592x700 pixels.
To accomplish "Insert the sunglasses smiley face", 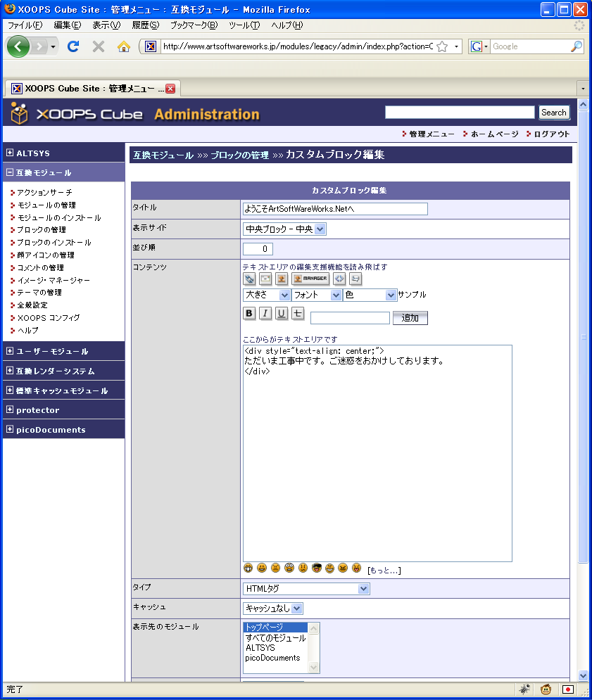I will [x=316, y=568].
